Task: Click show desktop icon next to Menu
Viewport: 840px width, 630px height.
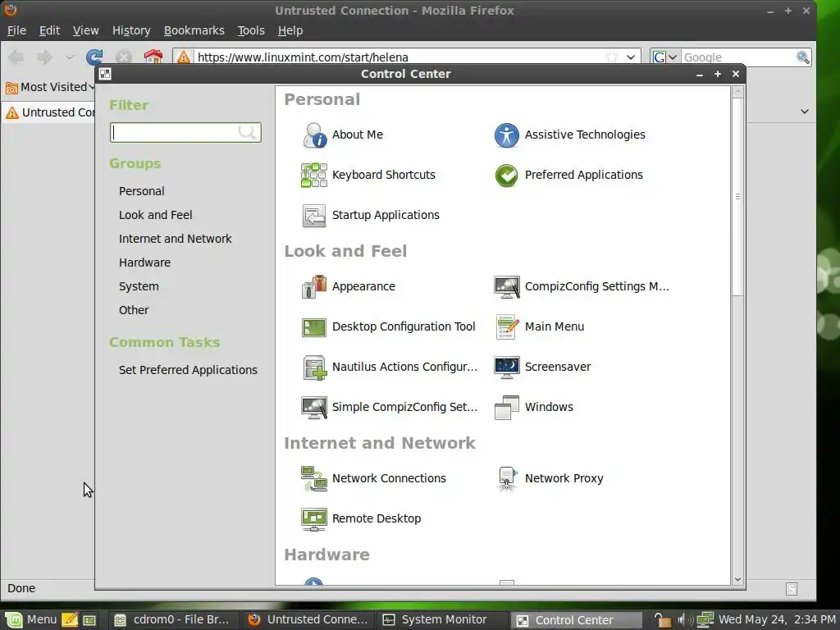Action: (x=89, y=620)
